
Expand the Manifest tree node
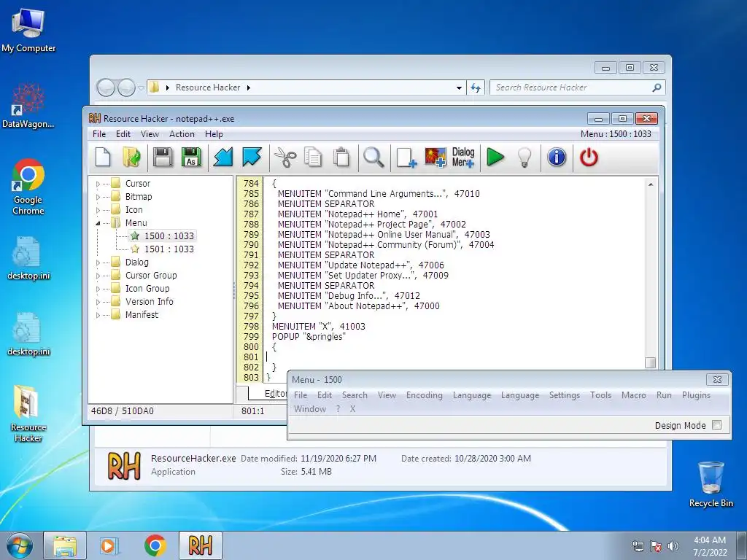[x=98, y=315]
